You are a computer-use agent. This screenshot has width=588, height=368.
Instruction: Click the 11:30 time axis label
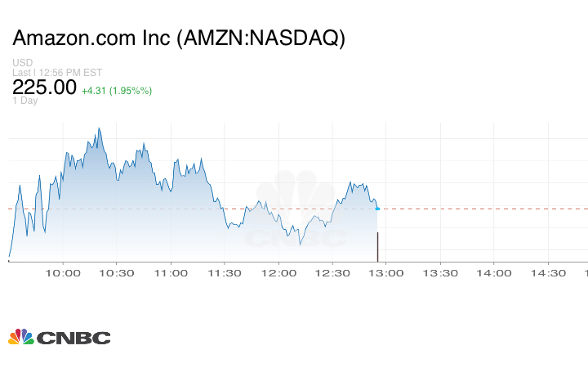pyautogui.click(x=225, y=273)
